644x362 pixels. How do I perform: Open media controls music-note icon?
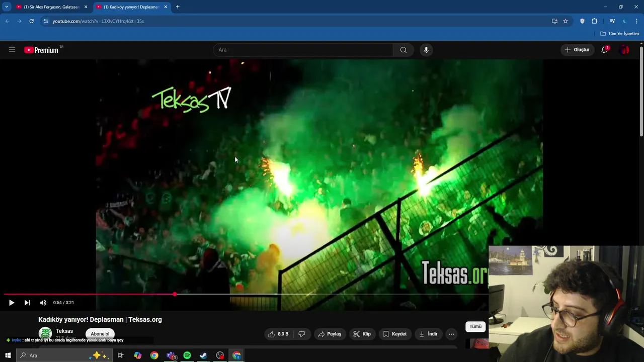click(612, 21)
